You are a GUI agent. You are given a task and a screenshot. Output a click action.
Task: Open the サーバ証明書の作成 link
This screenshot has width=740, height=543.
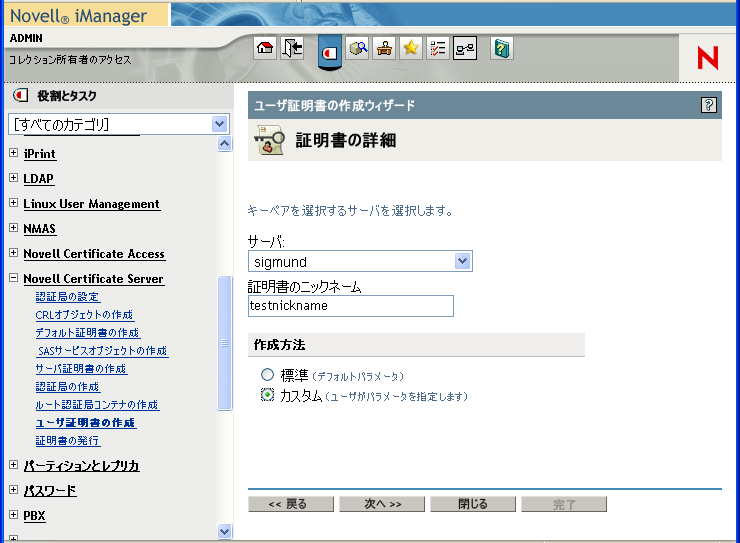click(81, 368)
